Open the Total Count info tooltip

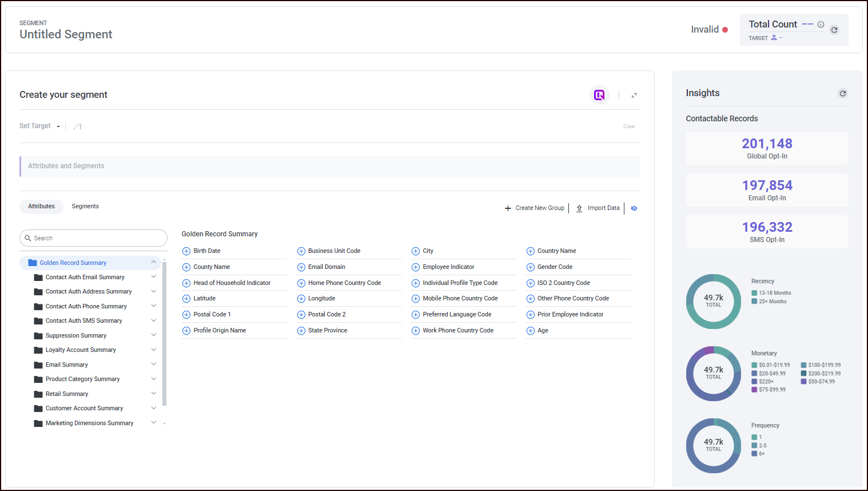(x=821, y=24)
